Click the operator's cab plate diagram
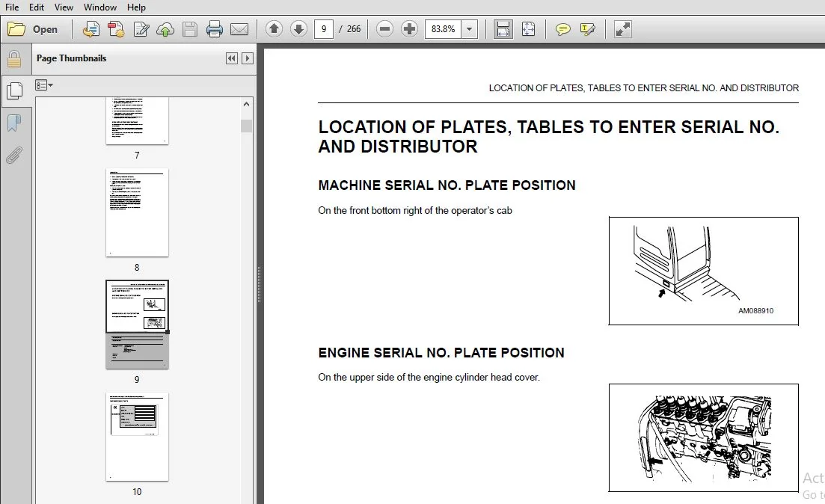The height and width of the screenshot is (504, 825). 704,271
